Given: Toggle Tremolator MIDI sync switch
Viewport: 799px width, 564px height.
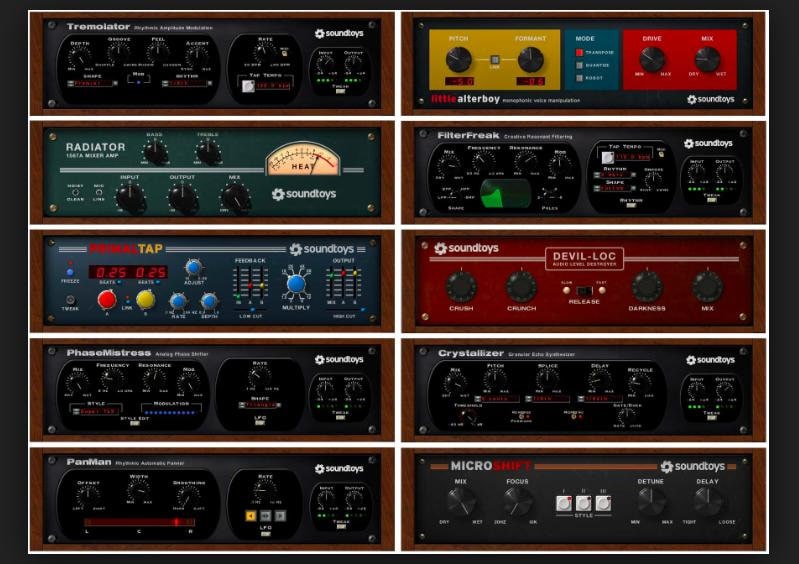Looking at the screenshot, I should (284, 53).
